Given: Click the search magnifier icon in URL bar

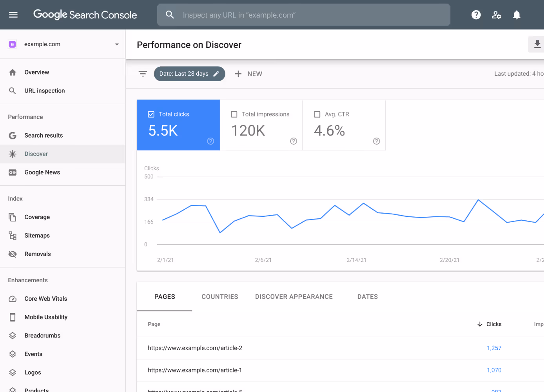Looking at the screenshot, I should pos(170,15).
